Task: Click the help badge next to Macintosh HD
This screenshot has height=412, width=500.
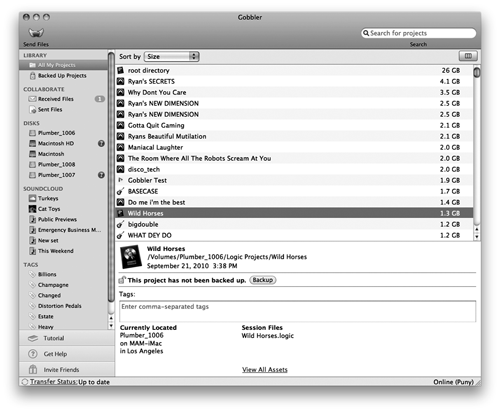Action: click(101, 143)
